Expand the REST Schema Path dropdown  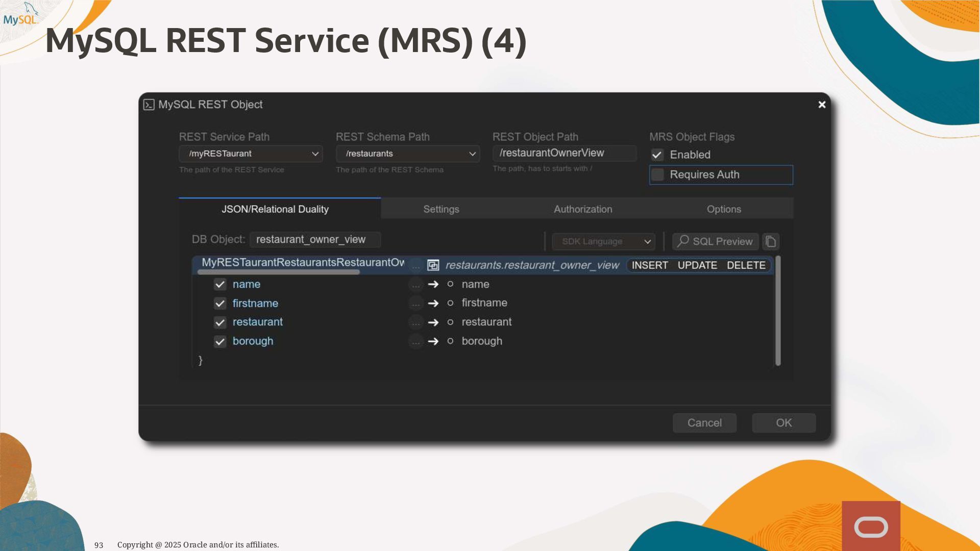(x=407, y=154)
